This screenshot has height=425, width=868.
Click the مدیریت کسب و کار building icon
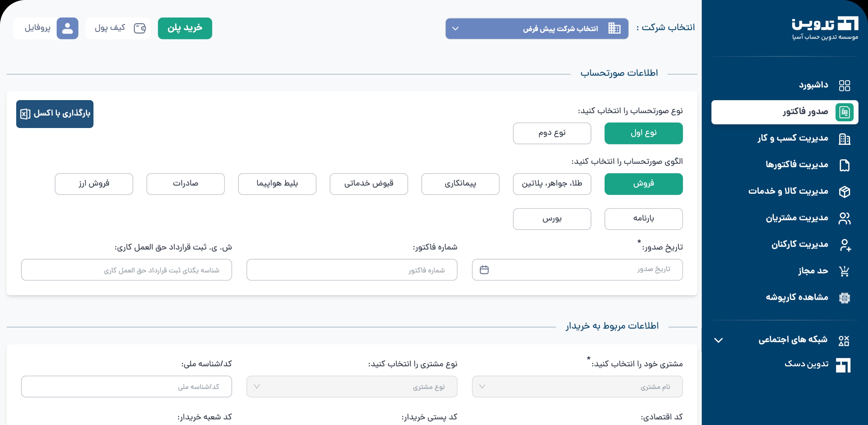click(844, 139)
